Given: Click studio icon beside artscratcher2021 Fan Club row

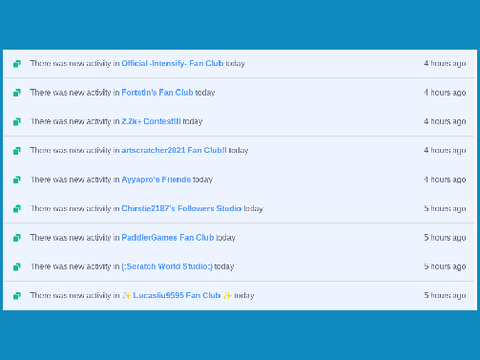Looking at the screenshot, I should pyautogui.click(x=17, y=151).
